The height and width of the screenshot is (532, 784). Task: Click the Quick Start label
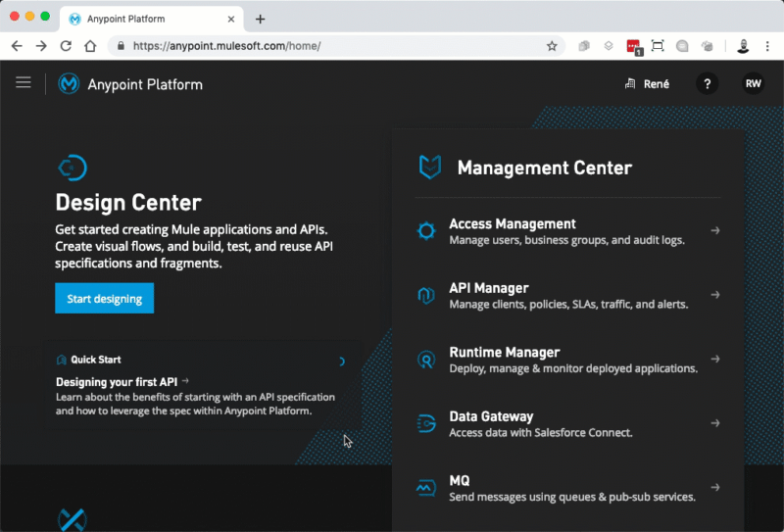(95, 360)
